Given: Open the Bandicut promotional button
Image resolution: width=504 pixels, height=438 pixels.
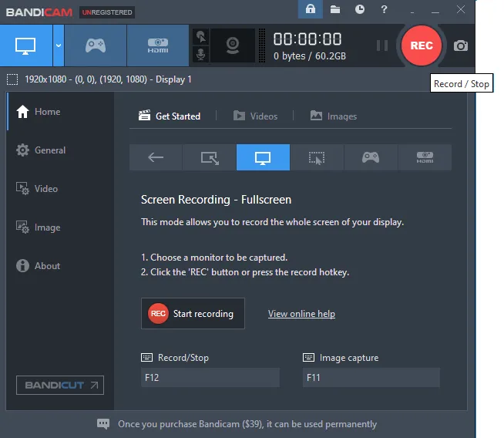Looking at the screenshot, I should 60,385.
